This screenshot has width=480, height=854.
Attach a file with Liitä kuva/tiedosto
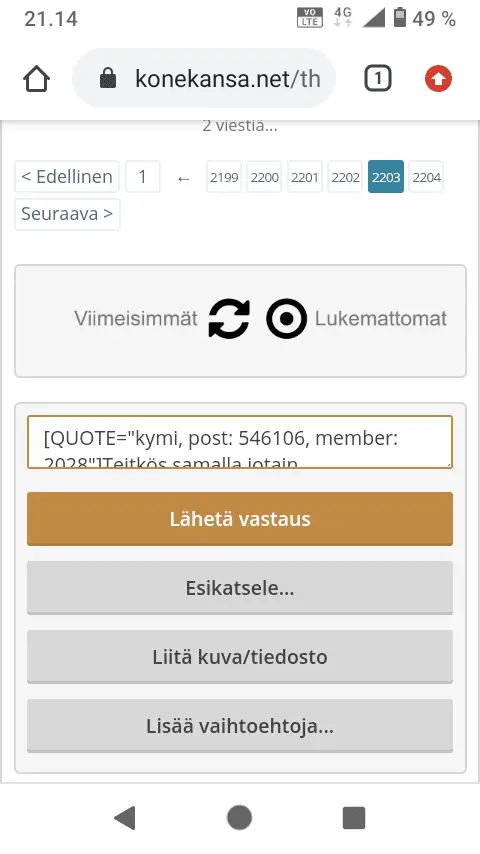point(240,657)
